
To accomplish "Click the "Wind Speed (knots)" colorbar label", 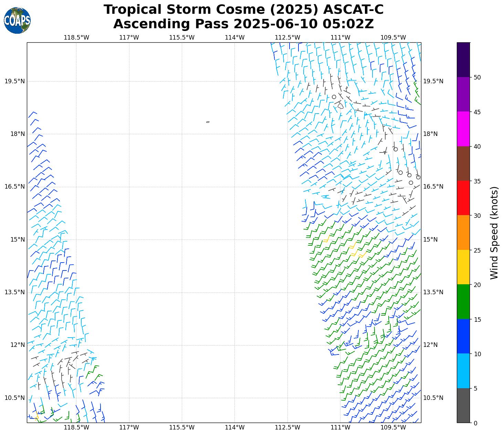I will pos(494,233).
